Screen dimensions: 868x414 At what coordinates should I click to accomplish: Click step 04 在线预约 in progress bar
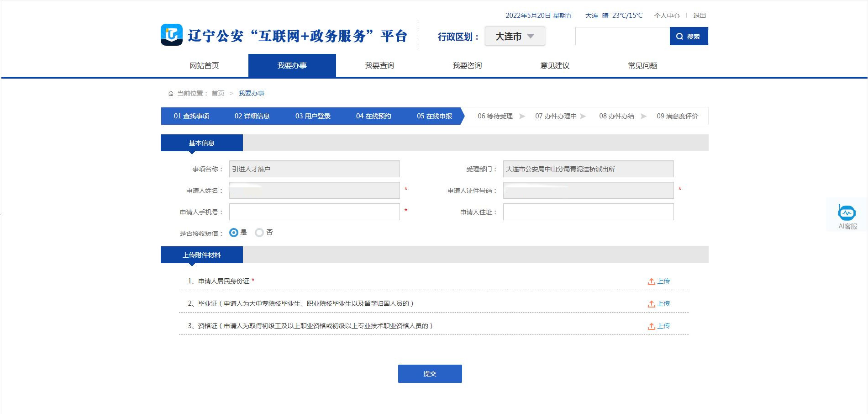click(x=374, y=116)
